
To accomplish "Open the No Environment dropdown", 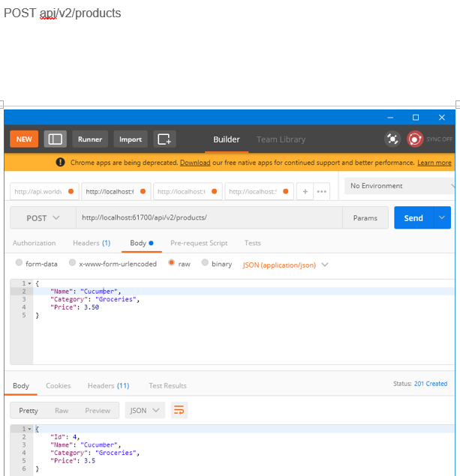I will point(399,186).
